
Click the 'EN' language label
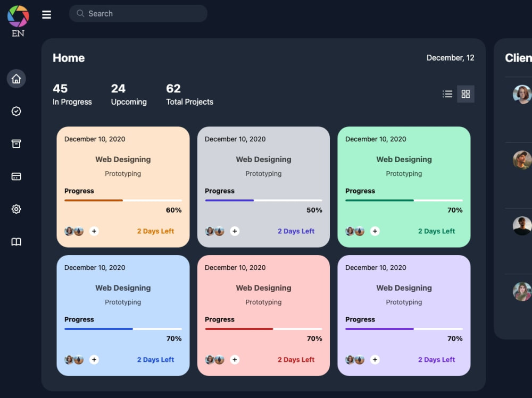(x=18, y=33)
